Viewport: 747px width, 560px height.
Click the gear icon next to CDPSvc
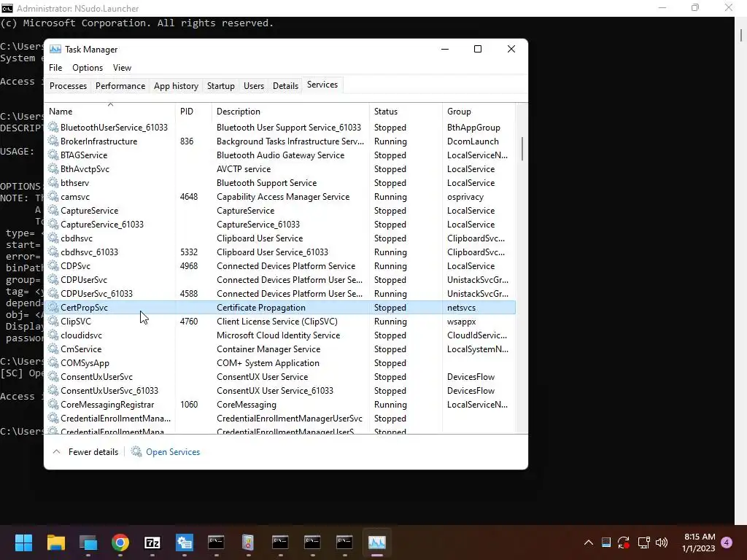tap(53, 265)
